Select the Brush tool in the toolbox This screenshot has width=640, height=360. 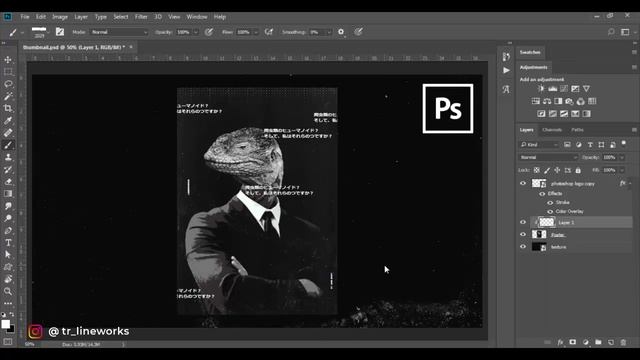tap(8, 145)
